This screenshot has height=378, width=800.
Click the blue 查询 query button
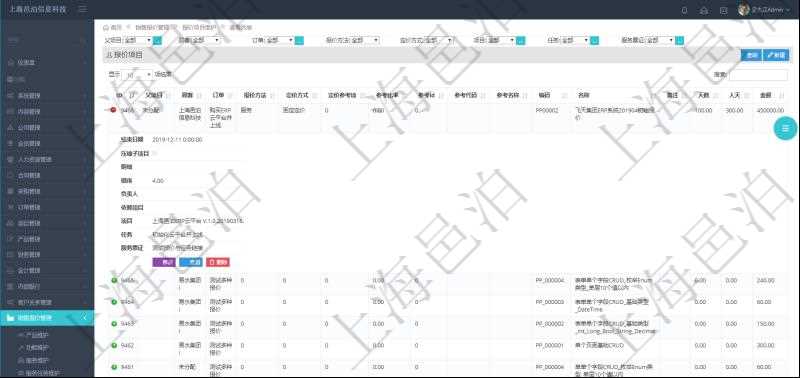click(751, 55)
